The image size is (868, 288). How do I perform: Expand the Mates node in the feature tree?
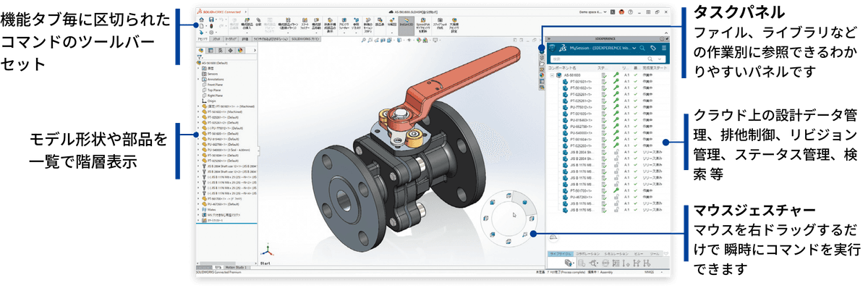tap(198, 210)
